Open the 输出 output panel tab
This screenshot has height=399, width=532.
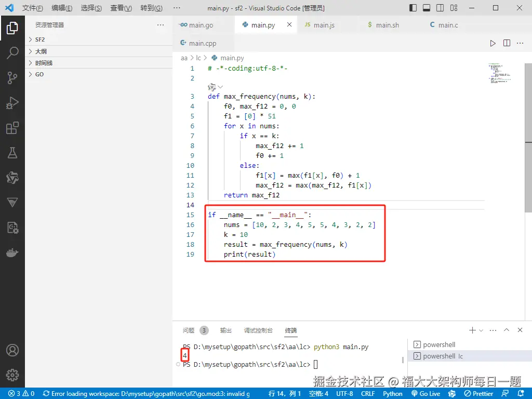[x=225, y=330]
